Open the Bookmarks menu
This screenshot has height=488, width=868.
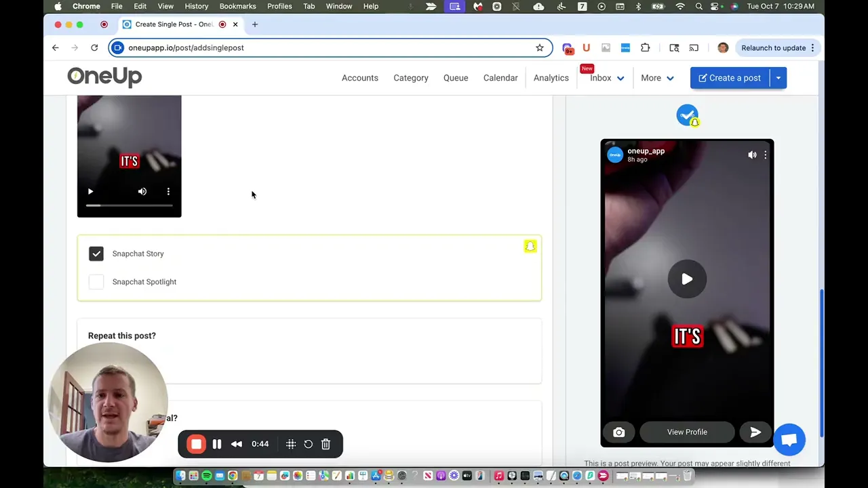tap(237, 6)
